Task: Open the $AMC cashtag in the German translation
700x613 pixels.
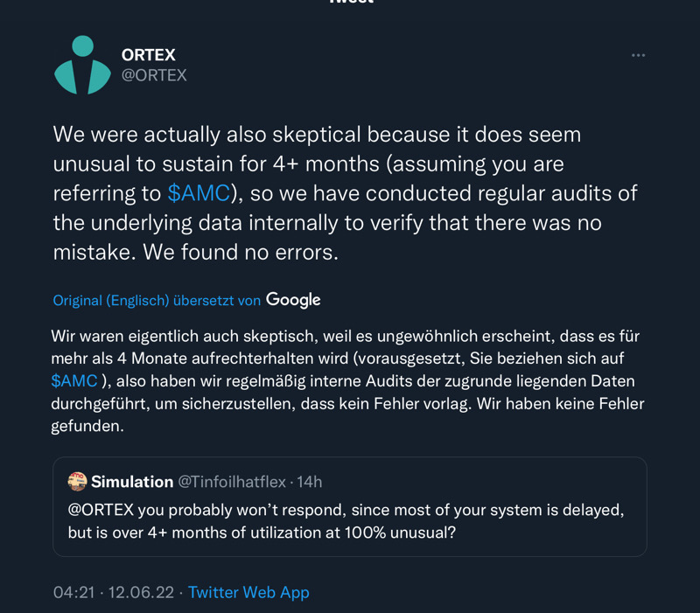Action: [x=74, y=380]
